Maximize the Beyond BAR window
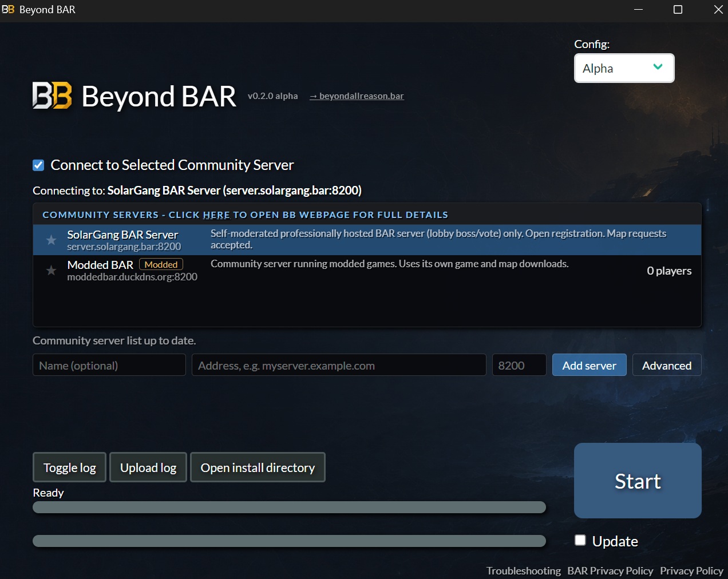Screen dimensions: 728x579 tap(678, 10)
